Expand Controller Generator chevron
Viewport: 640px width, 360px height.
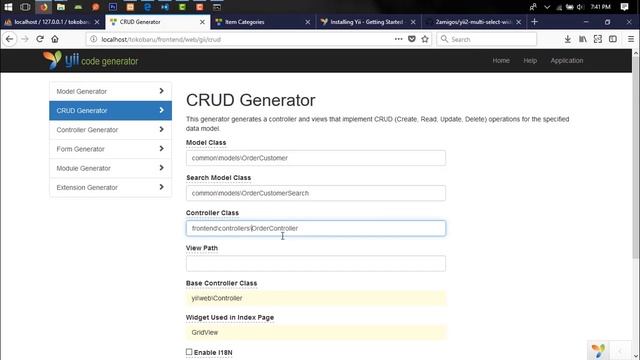[162, 129]
